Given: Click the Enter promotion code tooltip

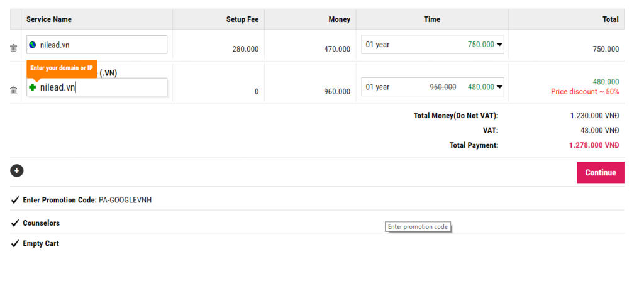Looking at the screenshot, I should coord(418,226).
